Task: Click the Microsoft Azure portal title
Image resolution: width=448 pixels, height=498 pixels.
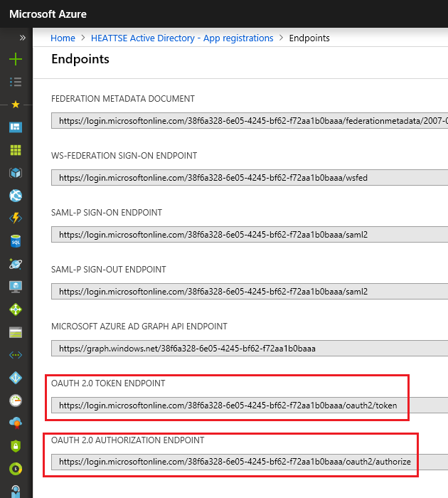Action: pos(47,14)
